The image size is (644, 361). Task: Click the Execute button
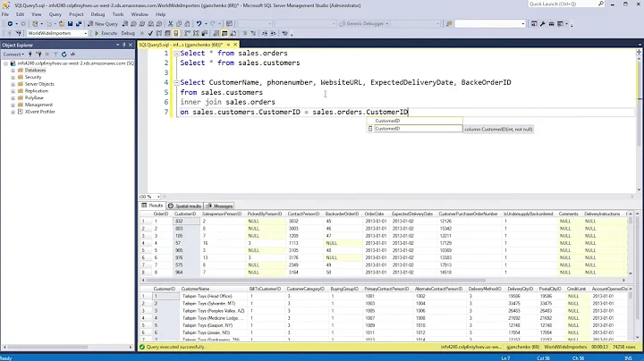106,33
